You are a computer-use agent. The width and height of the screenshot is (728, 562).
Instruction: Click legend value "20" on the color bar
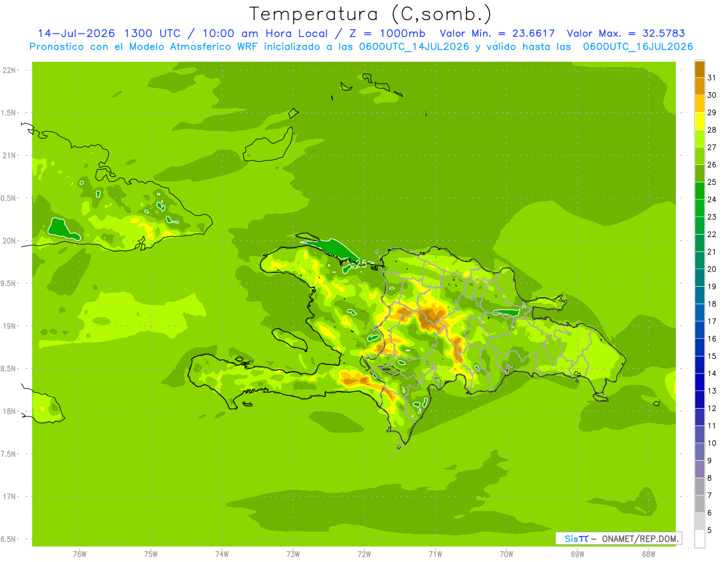(x=712, y=269)
